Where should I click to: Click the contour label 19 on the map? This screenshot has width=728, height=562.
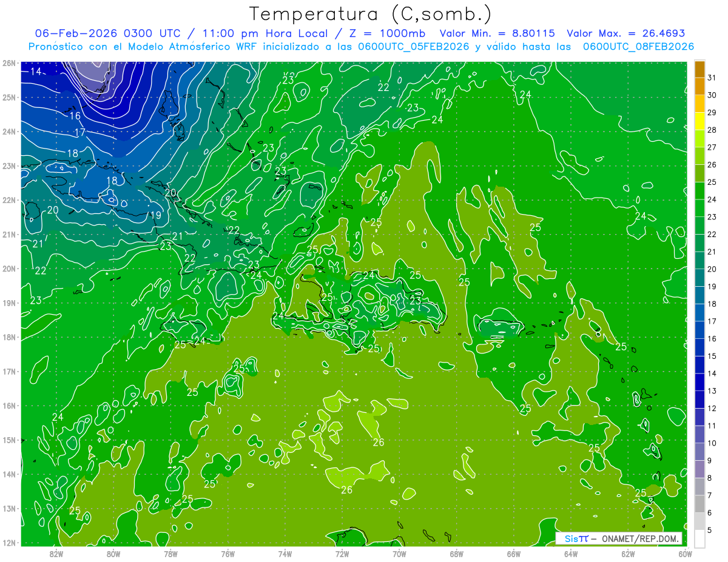coord(155,215)
